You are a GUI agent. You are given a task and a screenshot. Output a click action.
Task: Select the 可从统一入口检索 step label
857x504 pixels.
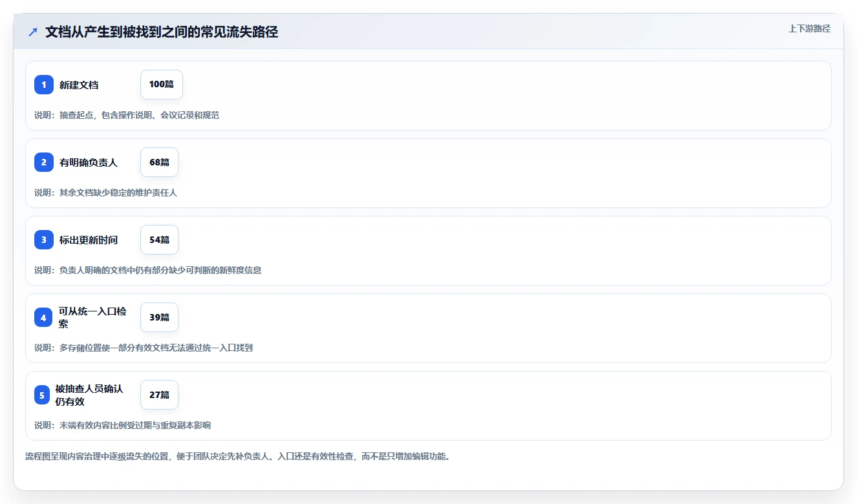pyautogui.click(x=92, y=317)
